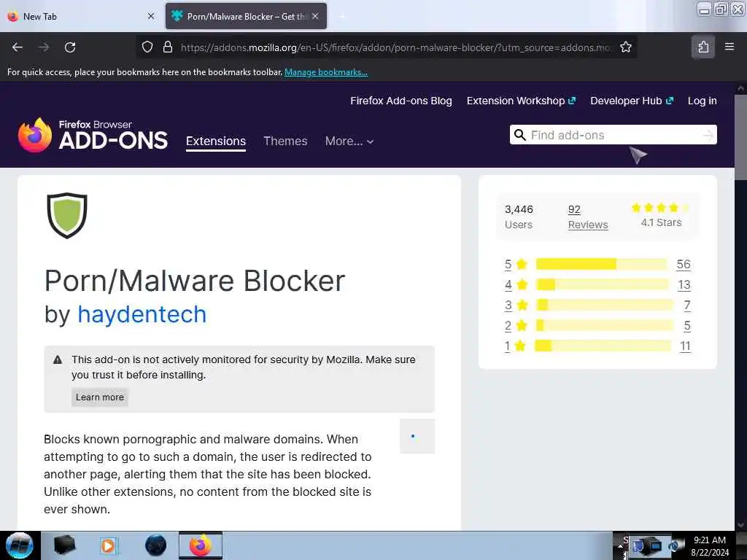
Task: Open the media player taskbar icon
Action: (109, 545)
